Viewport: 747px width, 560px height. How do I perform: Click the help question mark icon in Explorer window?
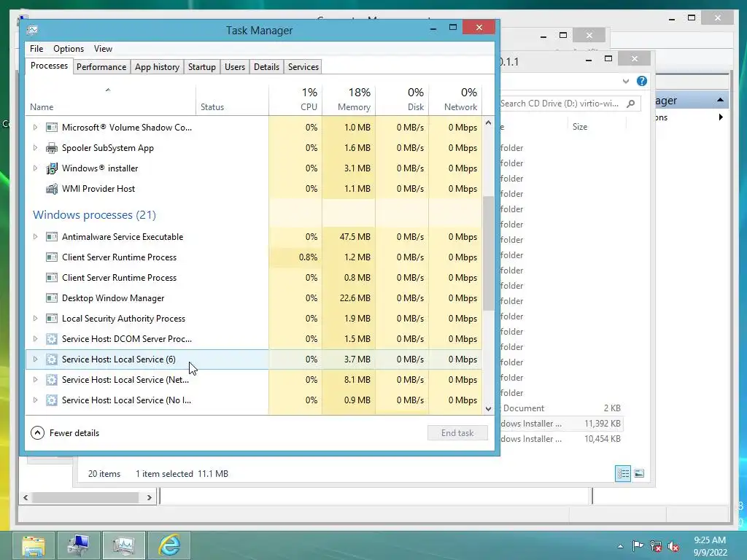tap(642, 81)
